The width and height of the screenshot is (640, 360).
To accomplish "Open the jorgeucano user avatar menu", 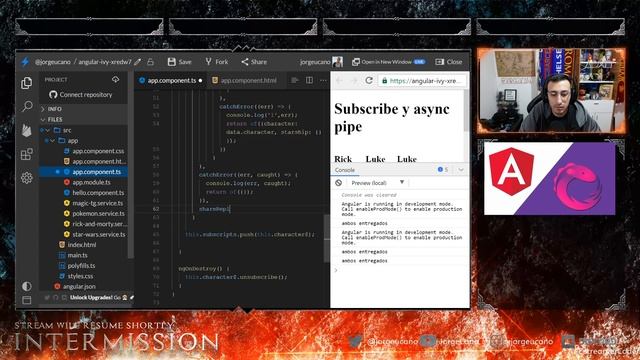I will pos(337,62).
